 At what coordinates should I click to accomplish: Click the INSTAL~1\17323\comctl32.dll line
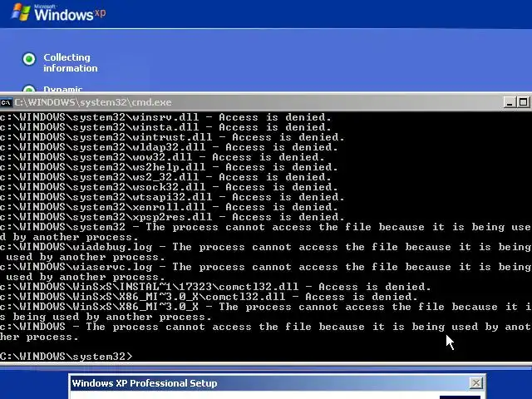(215, 287)
